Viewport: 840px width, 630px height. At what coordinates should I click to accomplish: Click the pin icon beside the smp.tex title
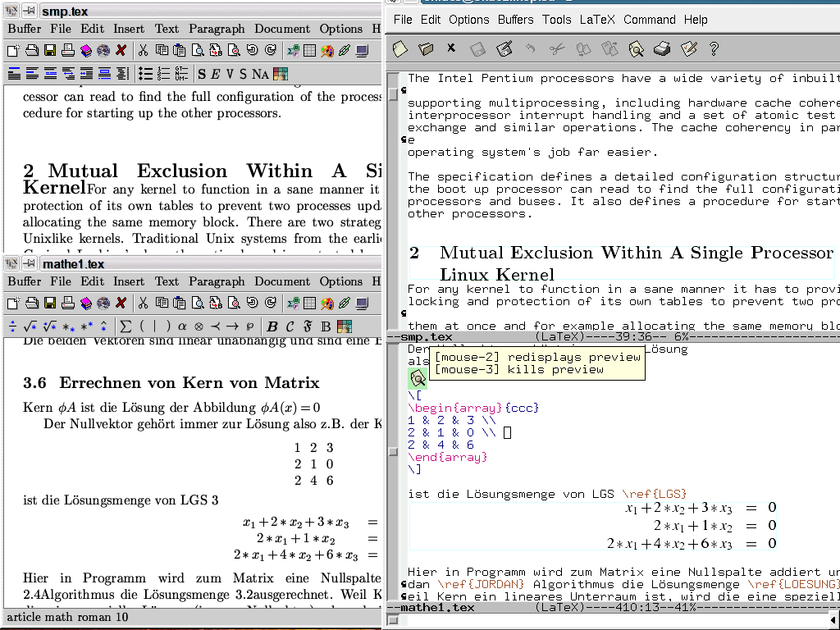30,10
